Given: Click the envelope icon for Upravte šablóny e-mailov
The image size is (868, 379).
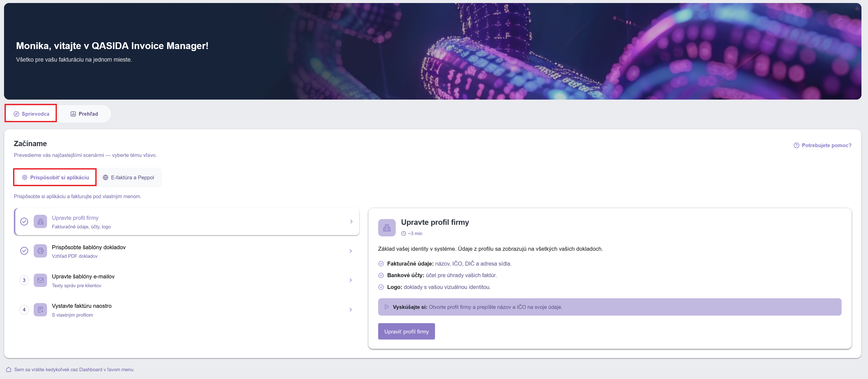Looking at the screenshot, I should click(x=41, y=280).
